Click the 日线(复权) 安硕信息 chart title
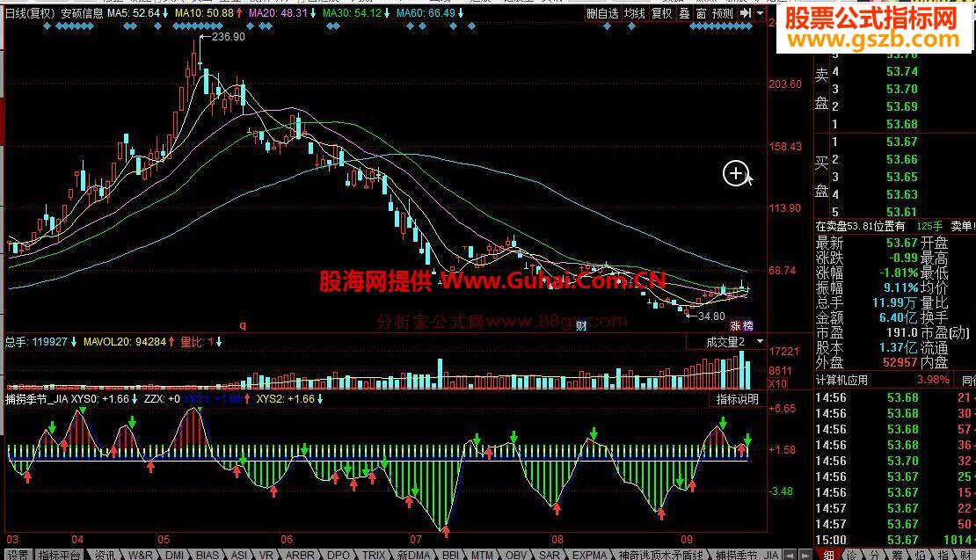Screen dimensions: 976x560 coord(54,13)
